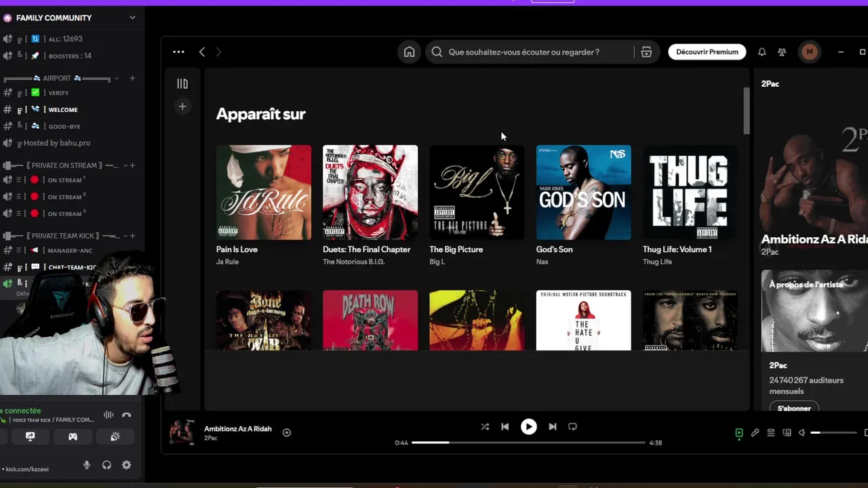Open the Browse icon in search bar
Screen dimensions: 868x488
pyautogui.click(x=646, y=52)
